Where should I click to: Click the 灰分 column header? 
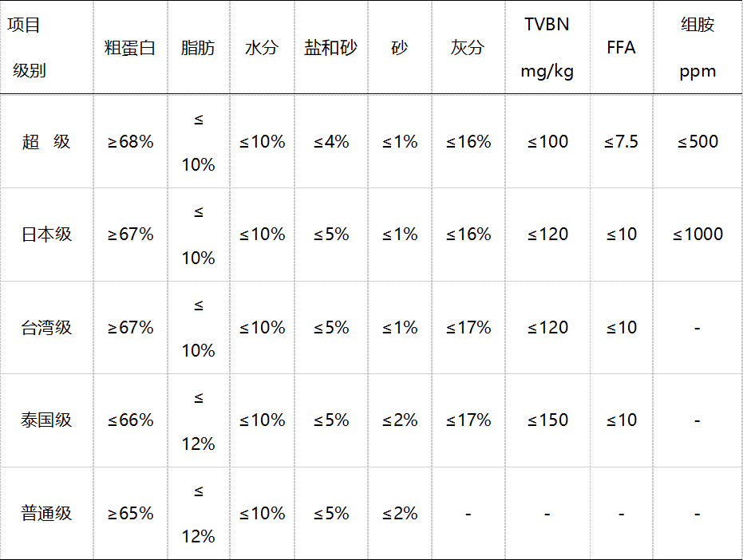click(468, 48)
